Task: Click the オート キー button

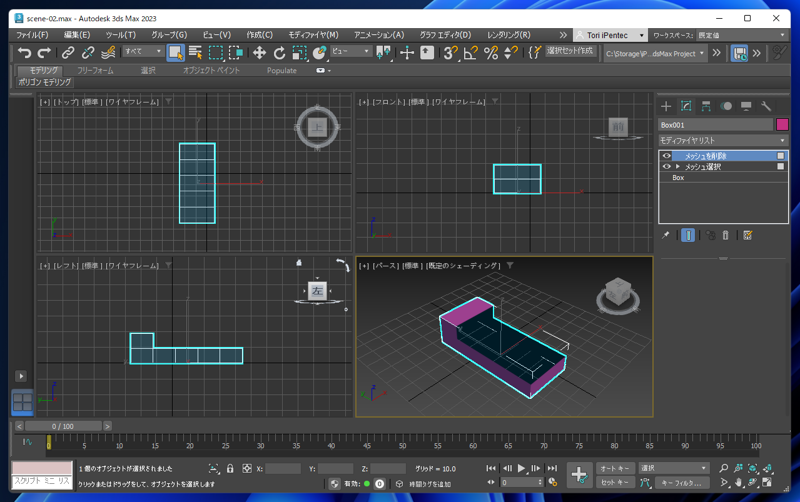Action: click(614, 468)
